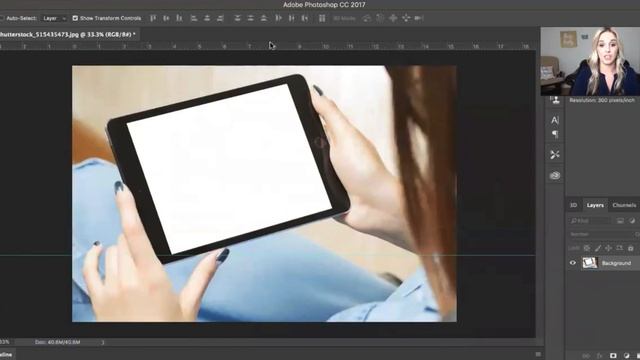Filter layers by pixel layers icon

[620, 221]
